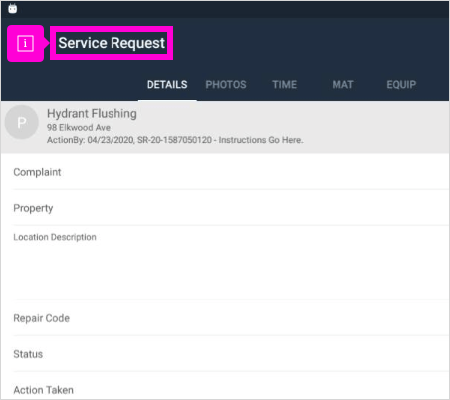Tap the circular P avatar icon

click(x=22, y=122)
